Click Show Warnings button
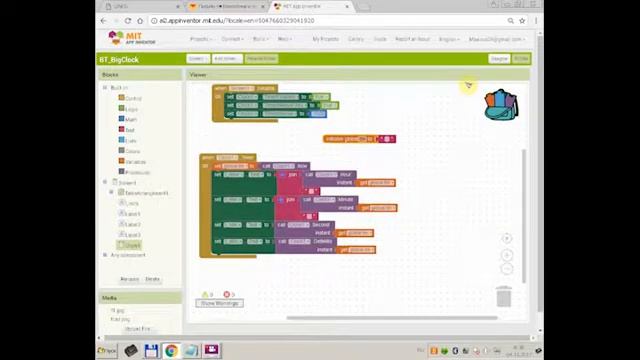The image size is (640, 360). pos(220,303)
